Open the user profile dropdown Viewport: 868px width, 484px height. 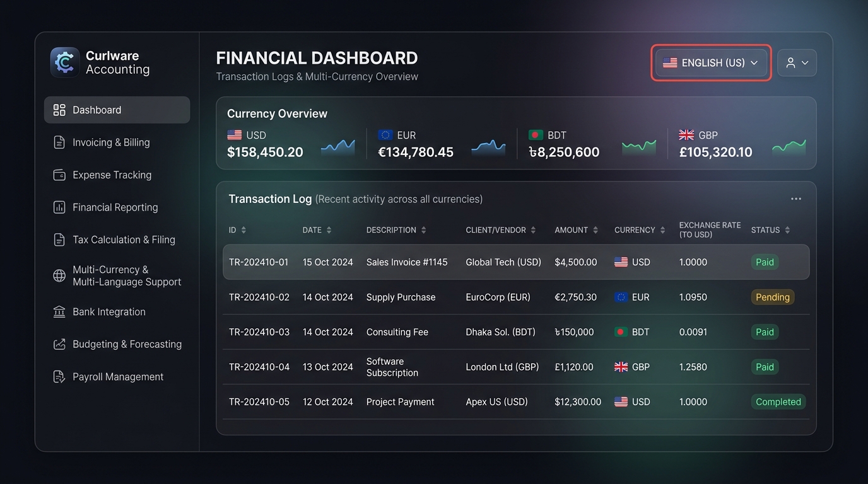click(797, 63)
